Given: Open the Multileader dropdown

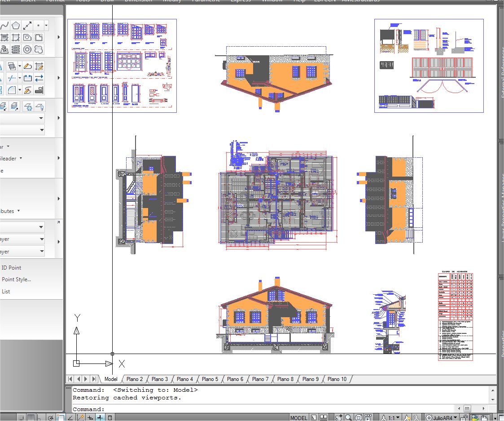Looking at the screenshot, I should (x=21, y=158).
